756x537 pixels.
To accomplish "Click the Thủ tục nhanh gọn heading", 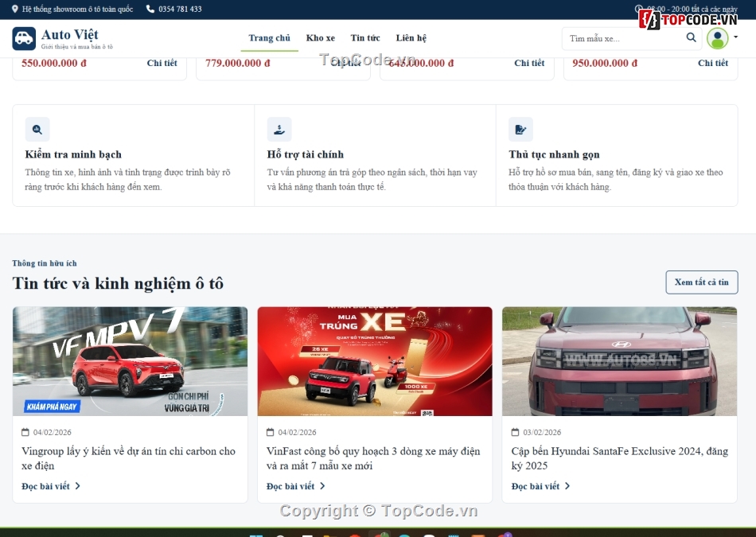I will point(554,155).
